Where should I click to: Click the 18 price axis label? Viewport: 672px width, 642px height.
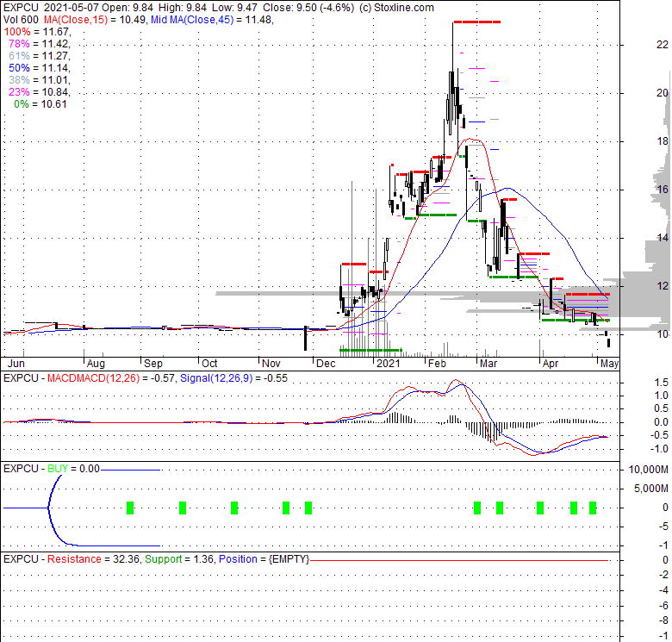click(663, 141)
